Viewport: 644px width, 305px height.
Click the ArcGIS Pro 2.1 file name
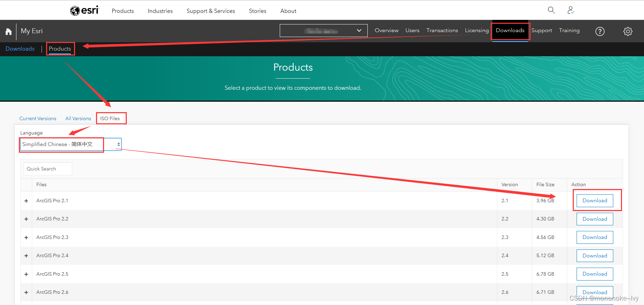click(52, 201)
